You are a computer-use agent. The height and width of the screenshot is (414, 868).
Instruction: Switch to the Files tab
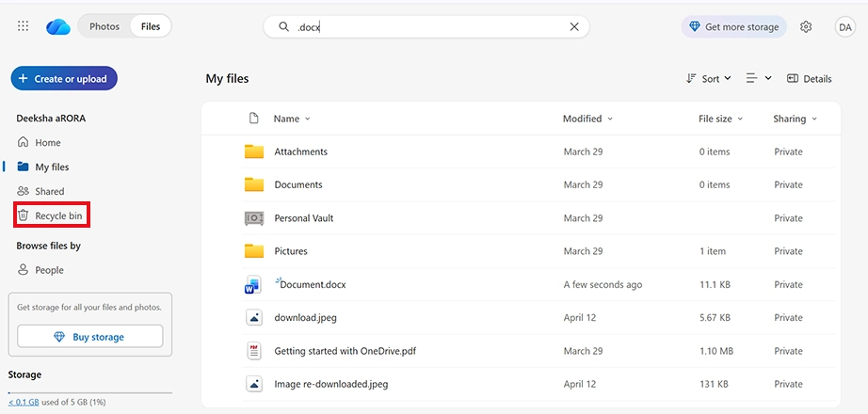[x=151, y=26]
